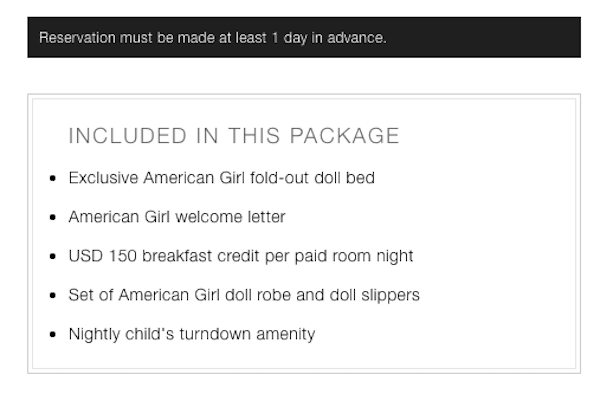Click 'Nightly child's turndown amenity' item
The image size is (600, 394).
[x=192, y=334]
